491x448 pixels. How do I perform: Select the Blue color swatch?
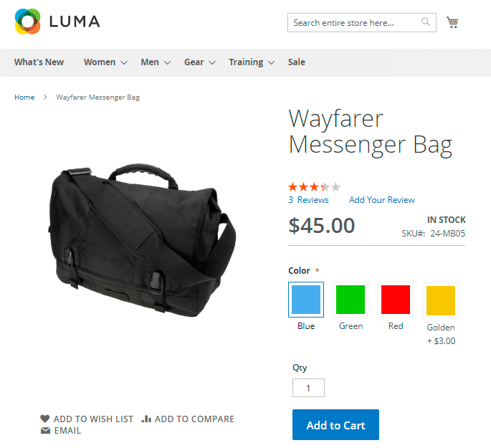(x=306, y=300)
